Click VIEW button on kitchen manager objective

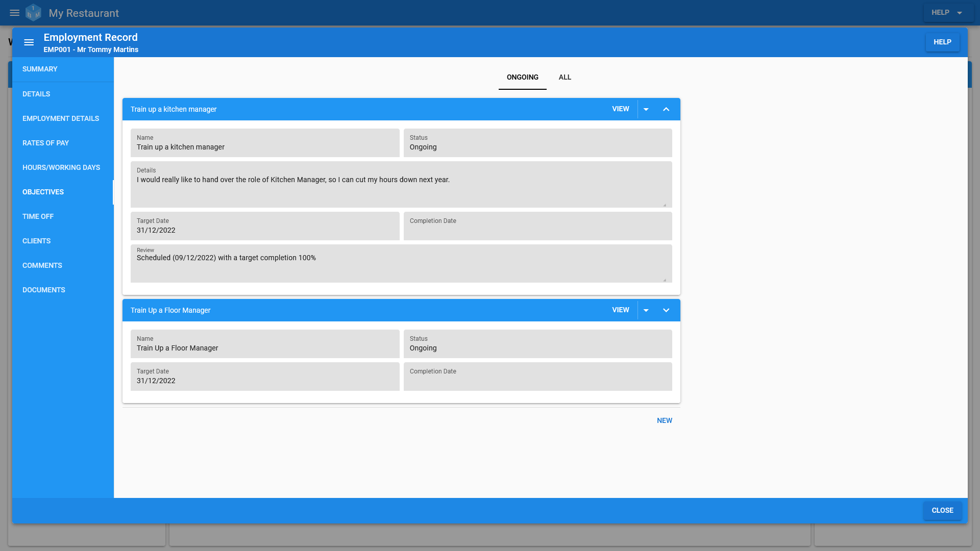coord(620,109)
